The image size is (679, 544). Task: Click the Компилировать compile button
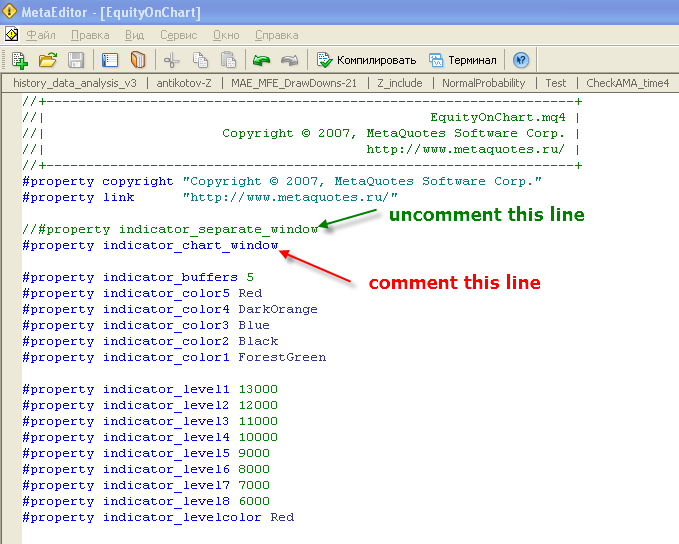click(366, 60)
